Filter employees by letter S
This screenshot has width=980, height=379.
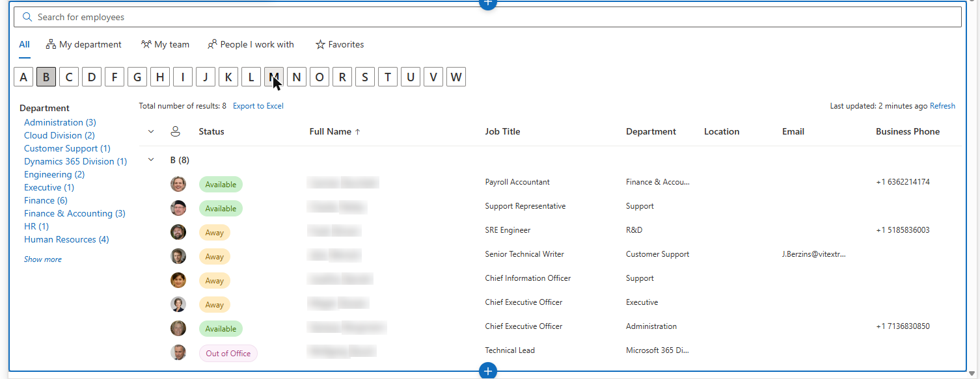click(365, 77)
